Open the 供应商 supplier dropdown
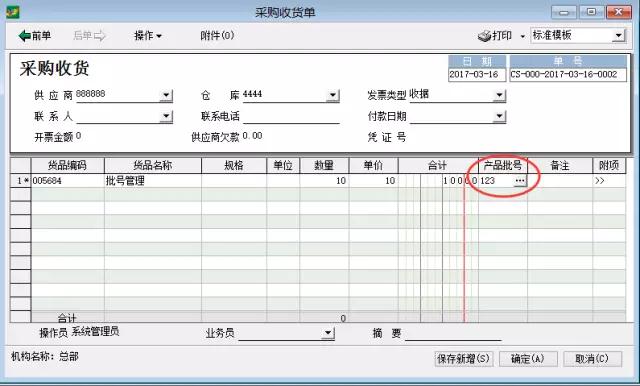This screenshot has width=640, height=386. (166, 95)
